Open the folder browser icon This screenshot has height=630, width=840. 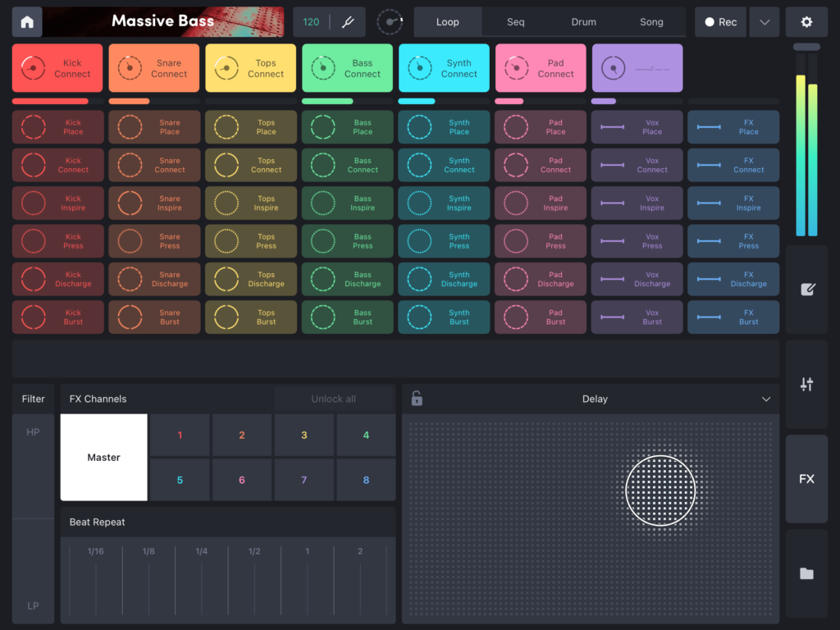(x=806, y=573)
